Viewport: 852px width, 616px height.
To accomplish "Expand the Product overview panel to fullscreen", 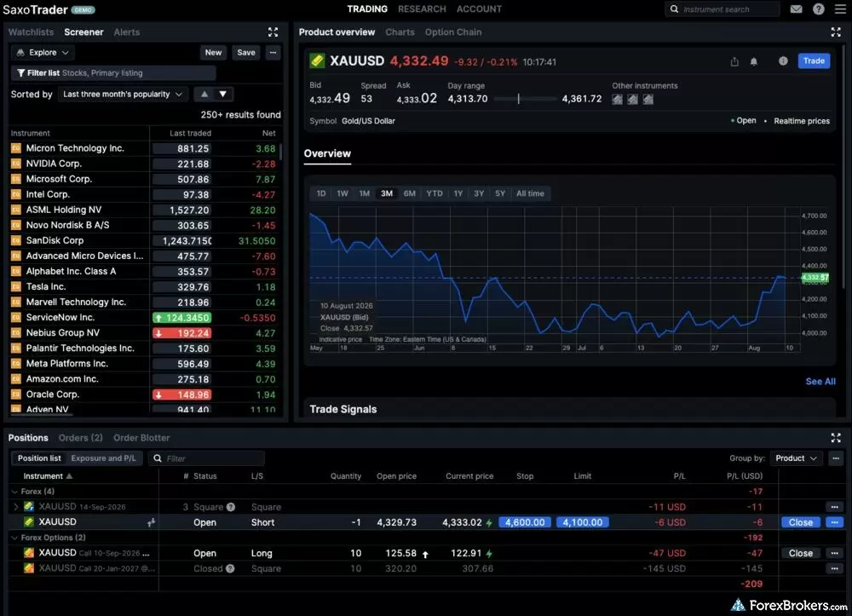I will (836, 32).
